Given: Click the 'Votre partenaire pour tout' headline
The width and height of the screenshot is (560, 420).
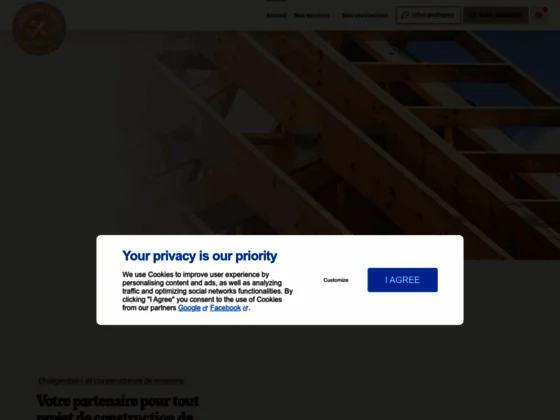Looking at the screenshot, I should click(118, 401).
